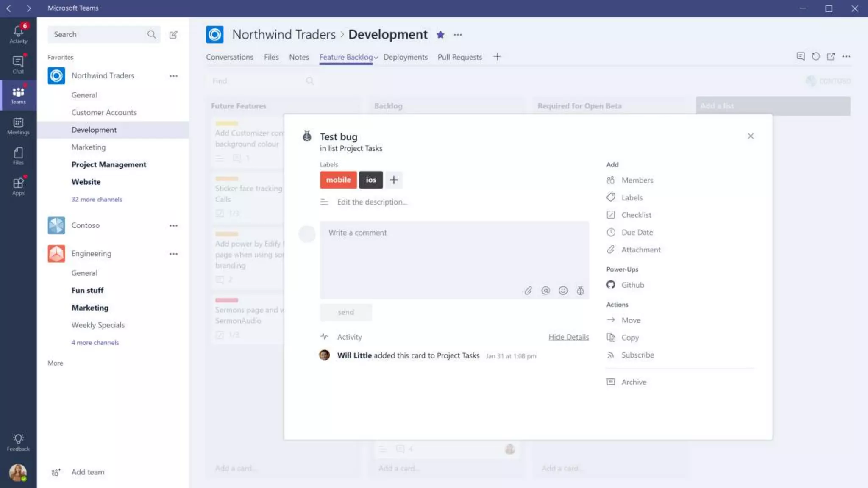Add a Checklist to the card

pos(636,215)
